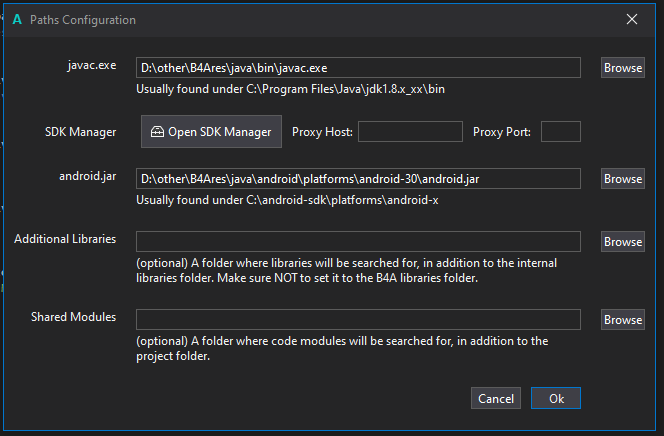Focus the Proxy Host text field
Viewport: 664px width, 436px height.
point(409,132)
